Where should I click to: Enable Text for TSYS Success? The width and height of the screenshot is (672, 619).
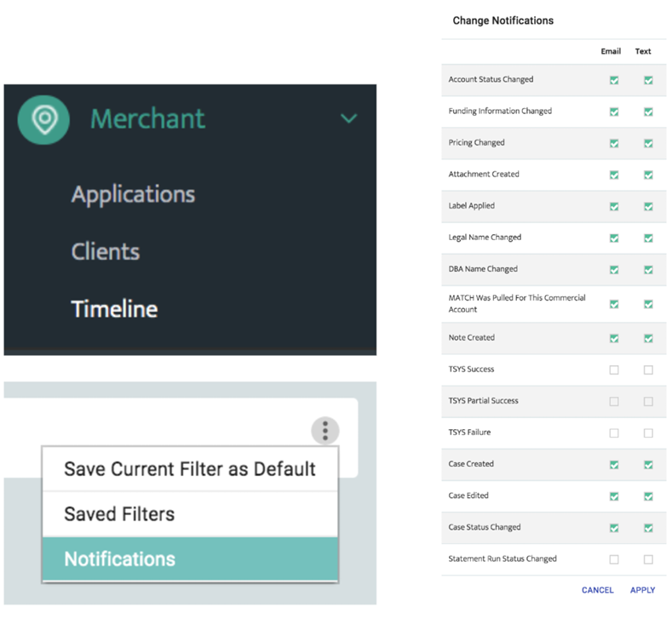point(648,370)
